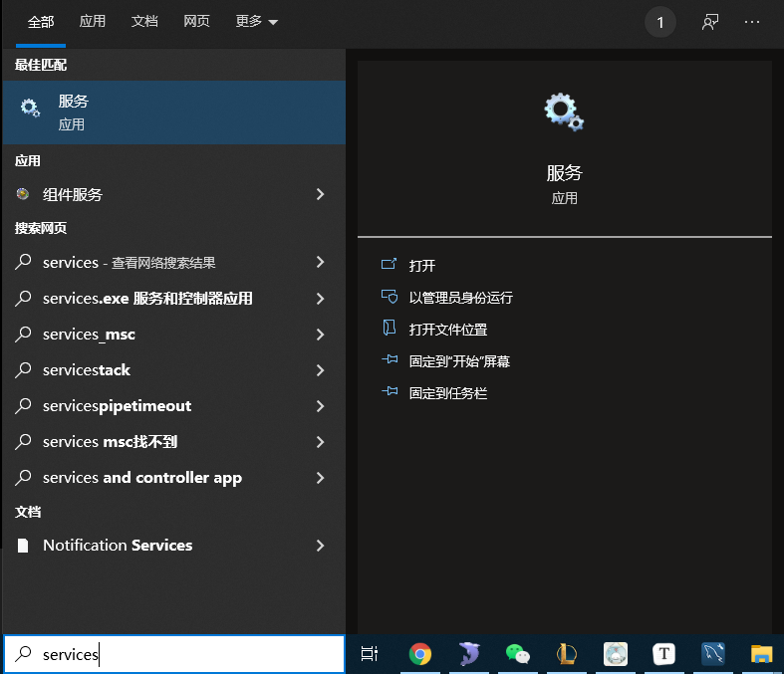The width and height of the screenshot is (784, 674).
Task: Open MySQL Workbench from the taskbar
Action: [x=713, y=653]
